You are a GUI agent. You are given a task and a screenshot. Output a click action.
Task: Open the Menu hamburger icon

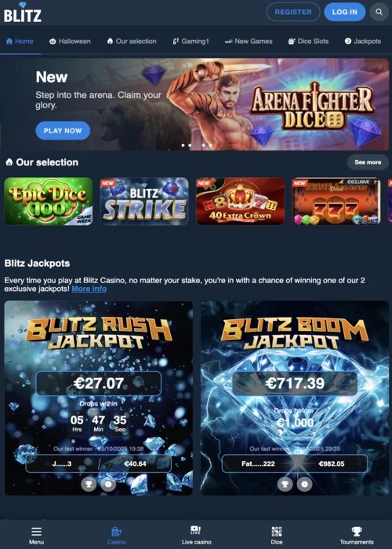36,532
